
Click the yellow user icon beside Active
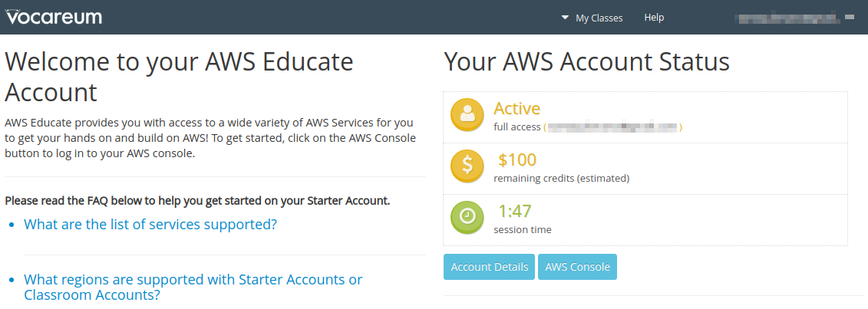point(467,115)
